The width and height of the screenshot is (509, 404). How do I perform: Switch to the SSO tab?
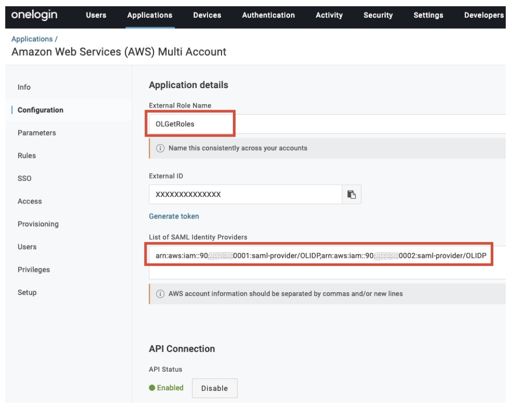(24, 178)
